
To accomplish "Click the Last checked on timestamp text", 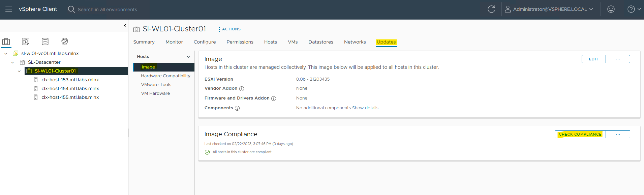I will 249,144.
